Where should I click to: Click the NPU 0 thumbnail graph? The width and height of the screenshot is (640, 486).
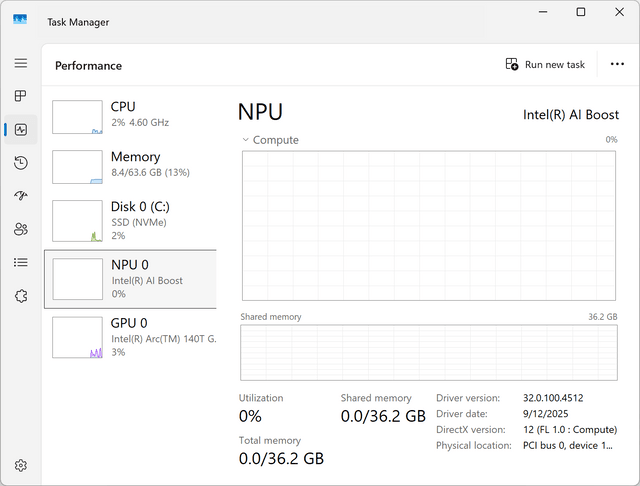78,279
